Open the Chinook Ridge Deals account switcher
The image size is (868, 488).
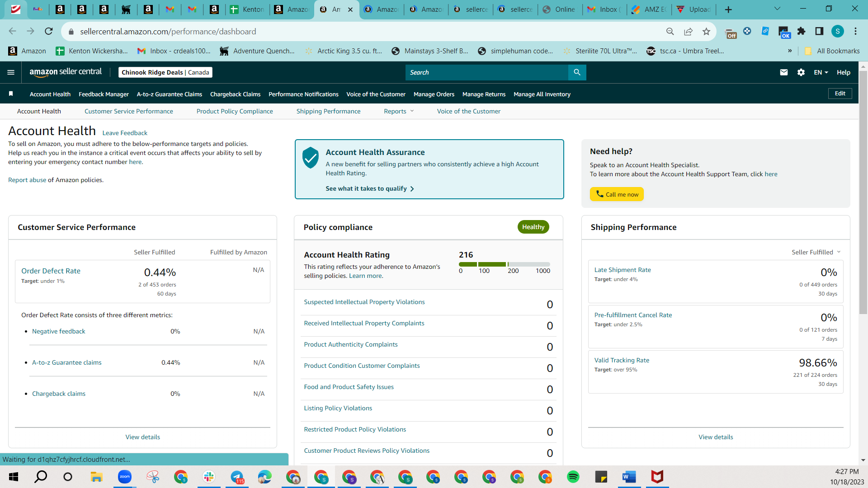click(x=165, y=72)
